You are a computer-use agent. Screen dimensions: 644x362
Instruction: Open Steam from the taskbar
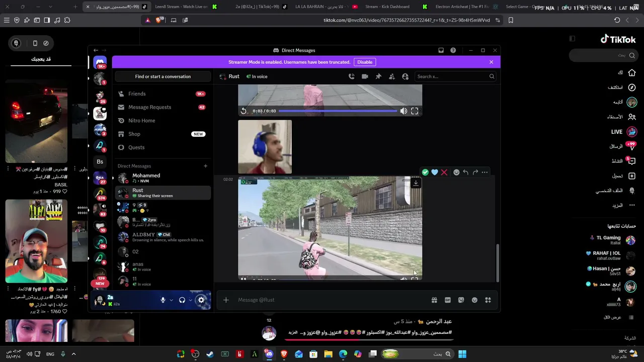(210, 354)
